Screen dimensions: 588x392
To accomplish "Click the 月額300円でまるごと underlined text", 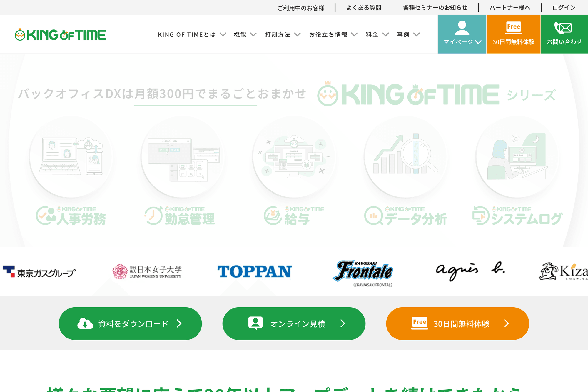I will click(x=196, y=94).
